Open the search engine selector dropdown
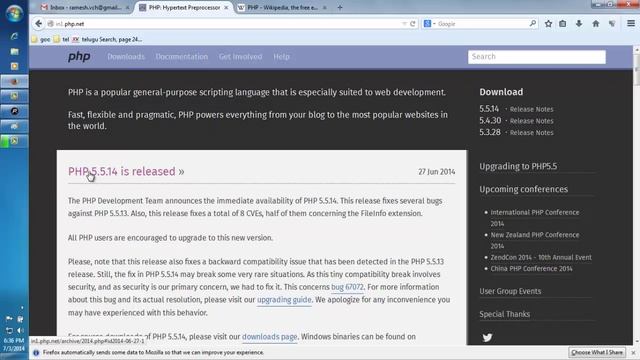 point(429,24)
